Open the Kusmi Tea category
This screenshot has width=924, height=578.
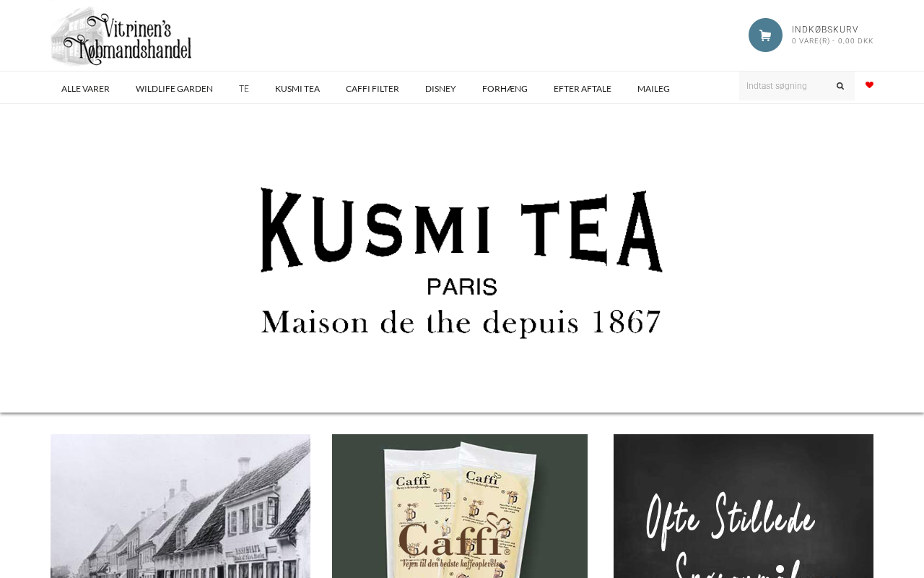click(297, 89)
